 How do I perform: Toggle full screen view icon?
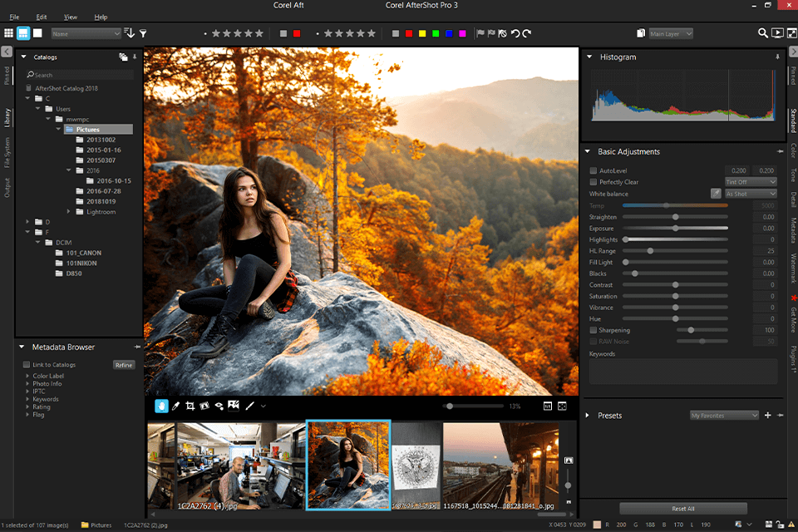[x=792, y=33]
